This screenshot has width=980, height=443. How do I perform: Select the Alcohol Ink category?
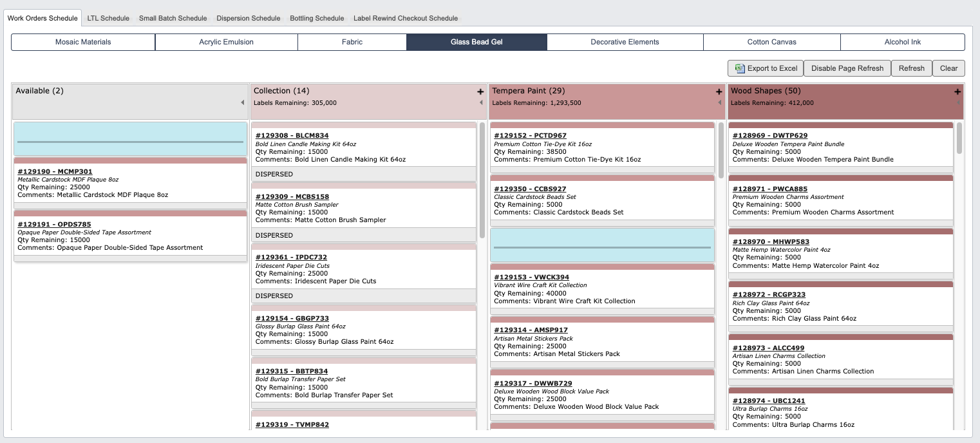pyautogui.click(x=902, y=42)
